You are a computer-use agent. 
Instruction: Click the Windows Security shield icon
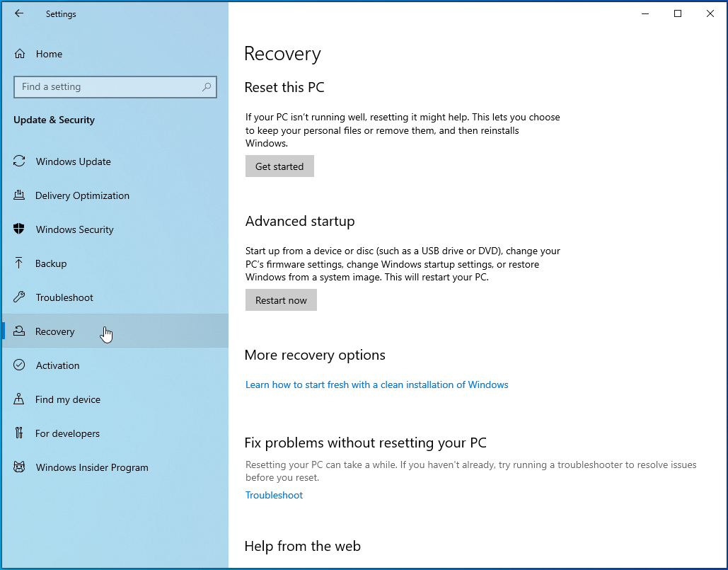20,229
